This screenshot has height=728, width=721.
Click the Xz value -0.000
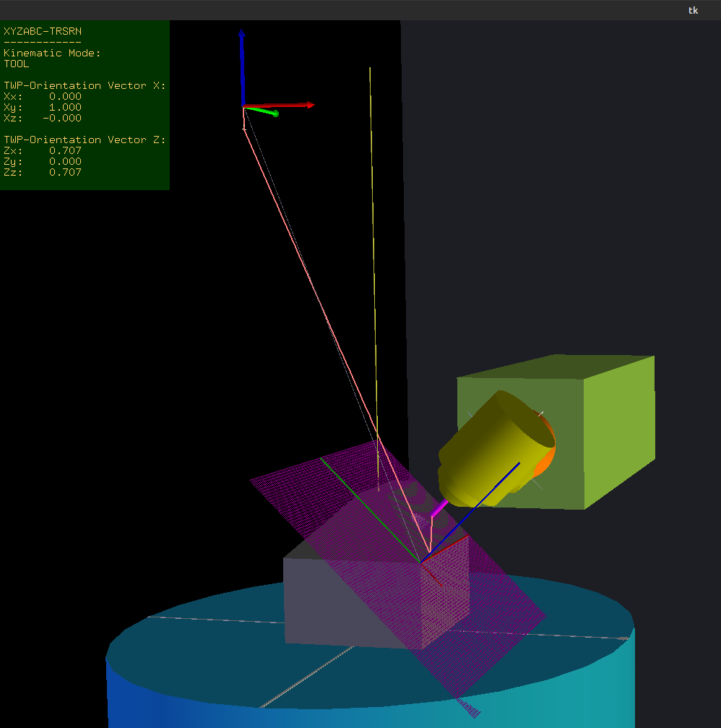point(61,118)
